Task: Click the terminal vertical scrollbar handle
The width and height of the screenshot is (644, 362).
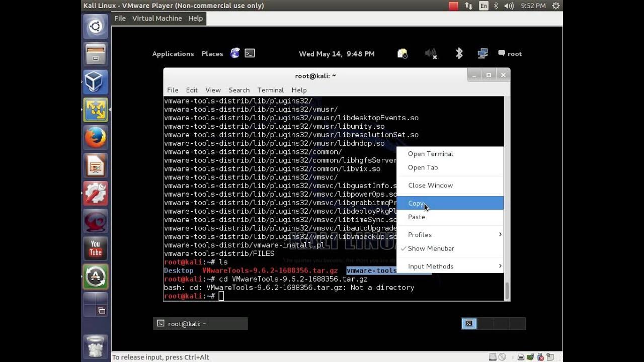Action: coord(507,291)
